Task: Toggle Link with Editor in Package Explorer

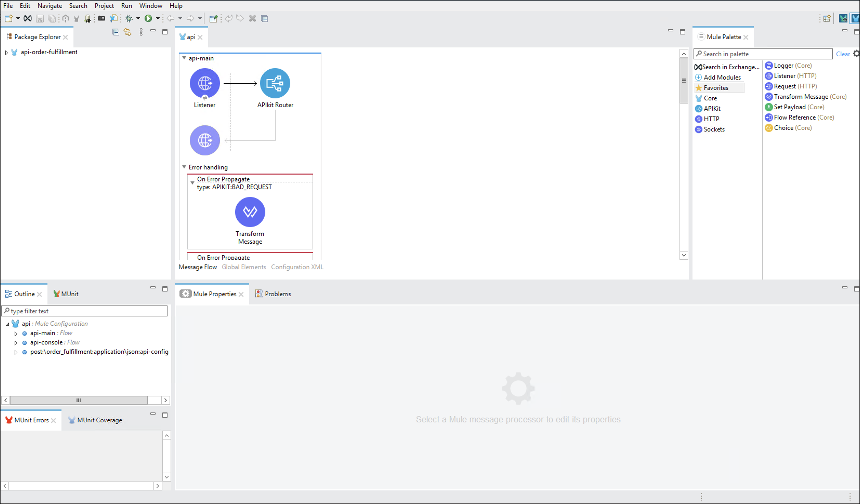Action: [127, 32]
